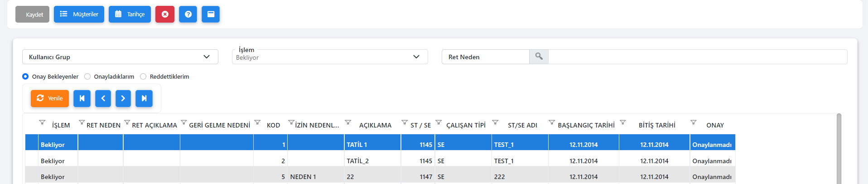868x184 pixels.
Task: Go to next record arrow icon
Action: (123, 99)
